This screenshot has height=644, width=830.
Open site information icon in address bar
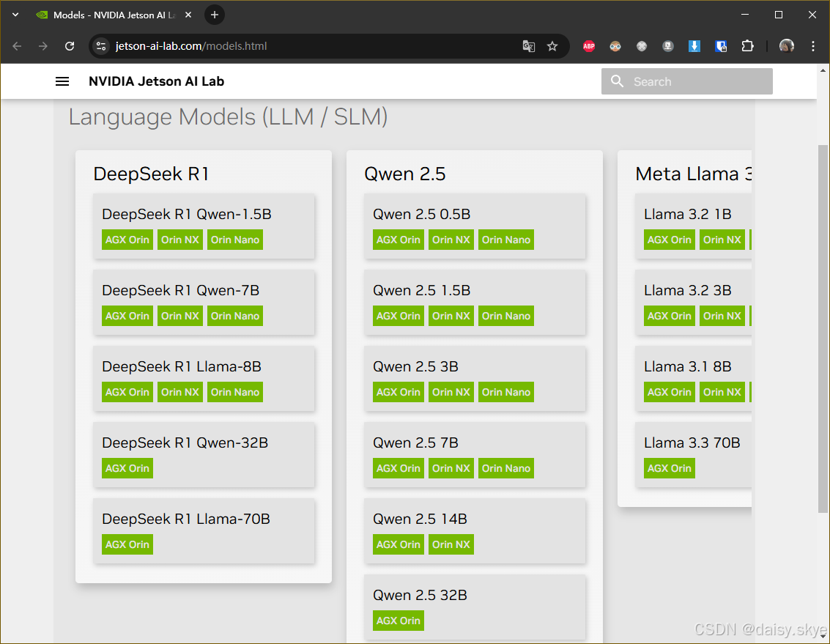(101, 46)
